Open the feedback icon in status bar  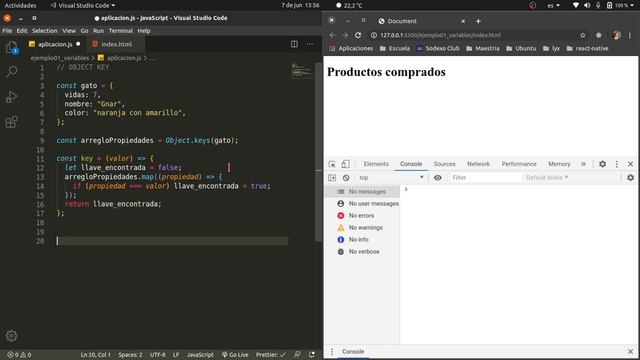click(x=298, y=355)
